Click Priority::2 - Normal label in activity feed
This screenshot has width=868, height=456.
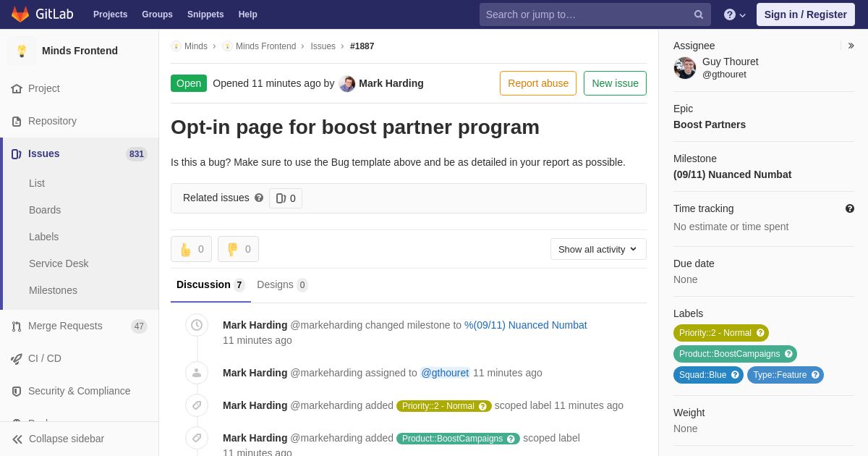point(444,406)
